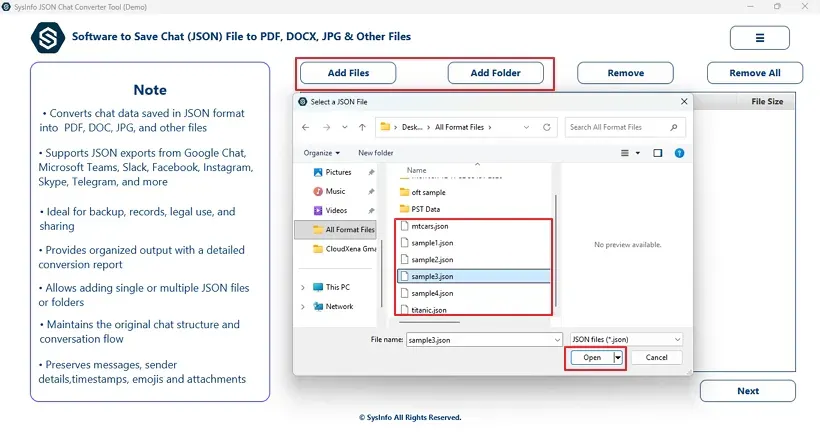Open Videos in the navigation pane

[336, 210]
